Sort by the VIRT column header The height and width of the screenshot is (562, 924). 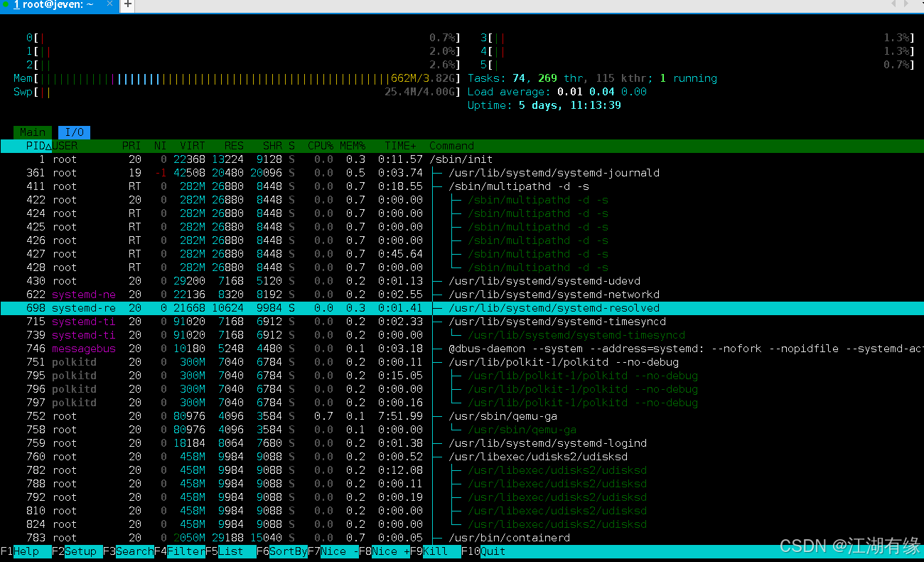[x=192, y=146]
